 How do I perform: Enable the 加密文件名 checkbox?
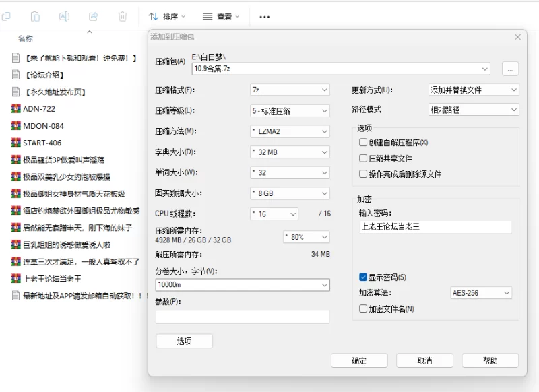point(364,308)
